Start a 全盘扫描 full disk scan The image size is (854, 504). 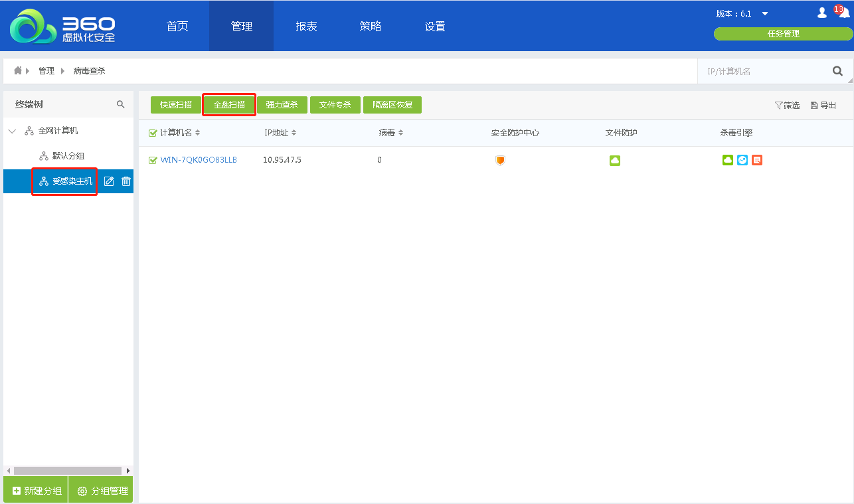[x=229, y=105]
